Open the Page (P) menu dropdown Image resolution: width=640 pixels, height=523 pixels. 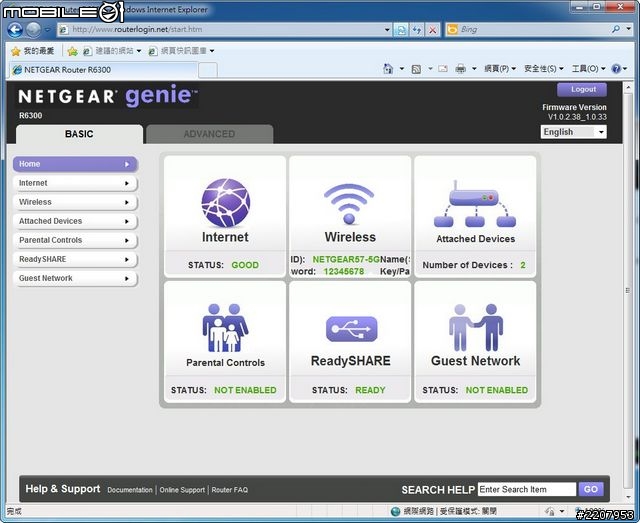click(x=500, y=69)
